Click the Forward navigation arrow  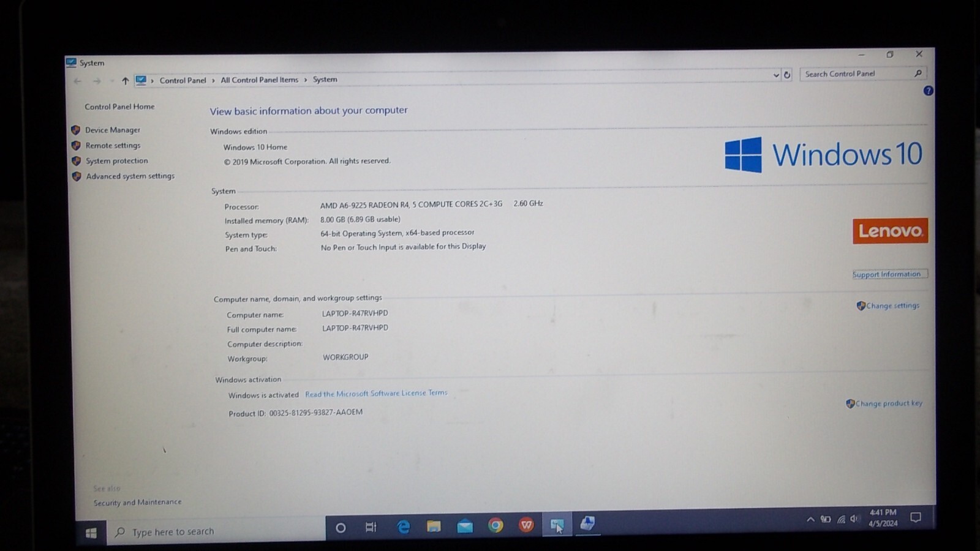coord(97,81)
